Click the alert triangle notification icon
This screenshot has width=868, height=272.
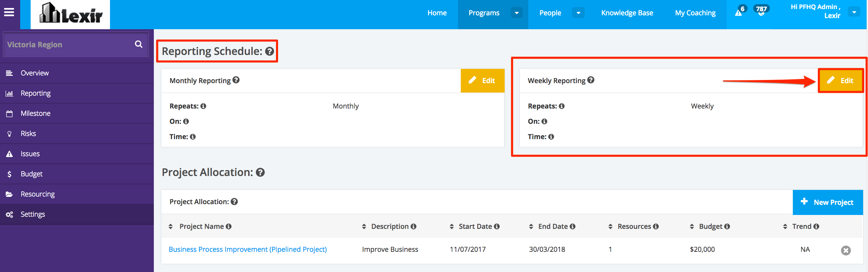[x=738, y=13]
